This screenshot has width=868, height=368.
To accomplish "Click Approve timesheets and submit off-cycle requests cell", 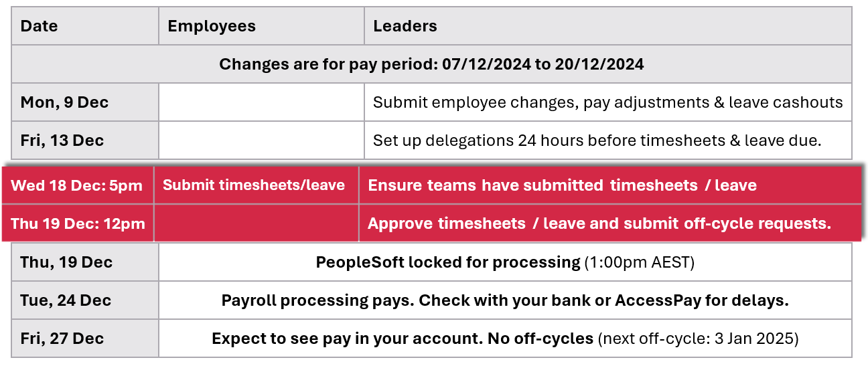I will coord(599,223).
